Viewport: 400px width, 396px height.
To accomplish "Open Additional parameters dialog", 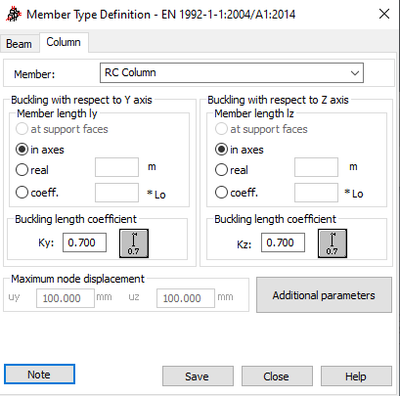I will [x=324, y=295].
